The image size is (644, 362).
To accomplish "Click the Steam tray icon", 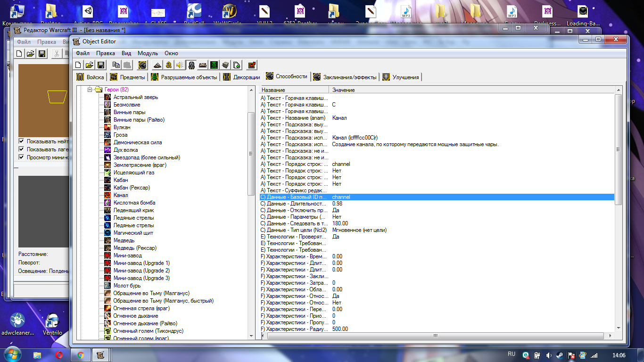I will pyautogui.click(x=560, y=355).
